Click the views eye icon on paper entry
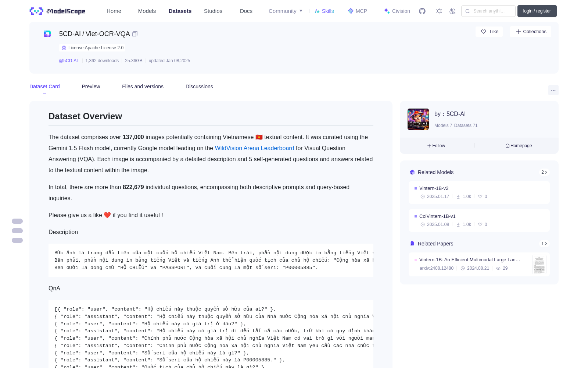This screenshot has width=588, height=368. pos(498,268)
